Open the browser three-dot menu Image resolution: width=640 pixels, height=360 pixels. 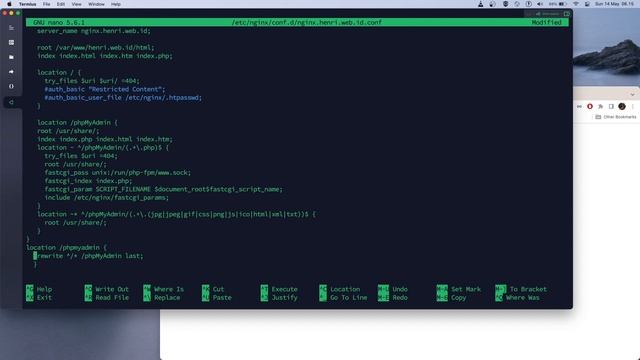click(632, 107)
